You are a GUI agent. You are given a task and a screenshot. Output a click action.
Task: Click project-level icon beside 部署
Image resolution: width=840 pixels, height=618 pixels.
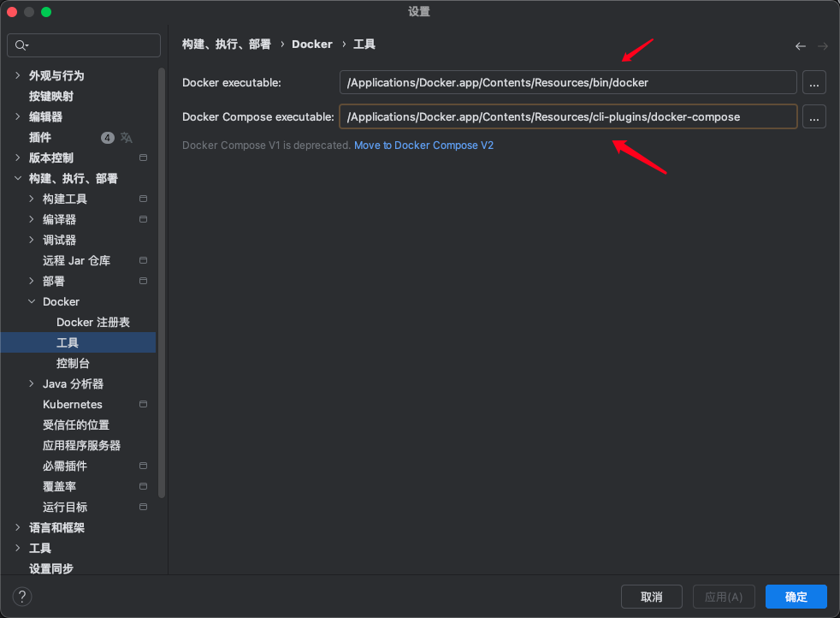point(143,281)
